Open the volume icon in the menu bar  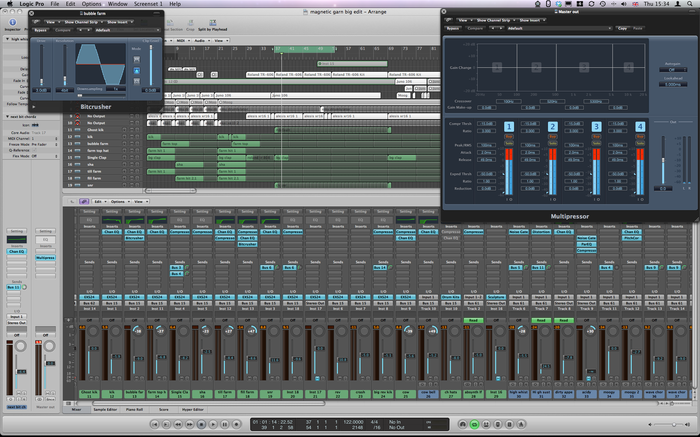pyautogui.click(x=624, y=4)
